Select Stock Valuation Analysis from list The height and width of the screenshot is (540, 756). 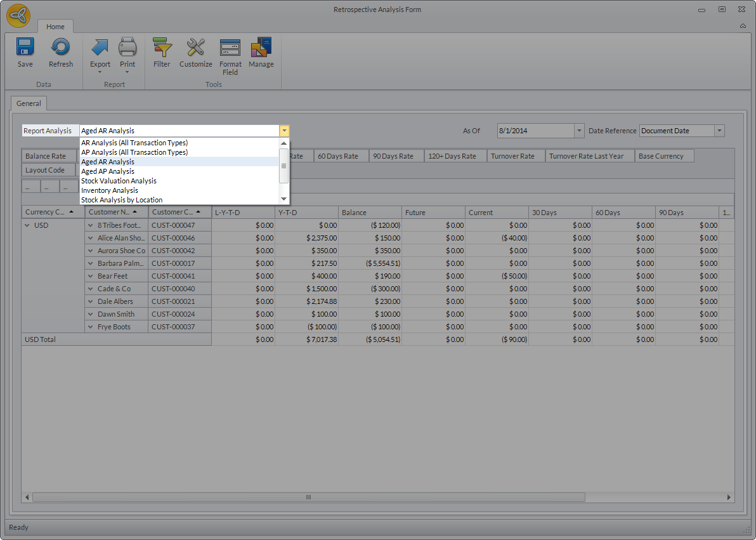[119, 181]
